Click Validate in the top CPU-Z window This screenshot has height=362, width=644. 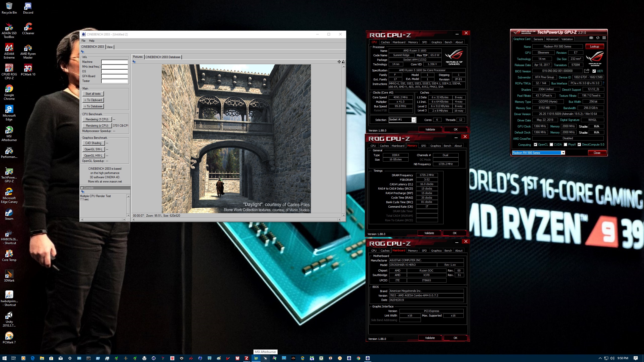click(x=430, y=129)
